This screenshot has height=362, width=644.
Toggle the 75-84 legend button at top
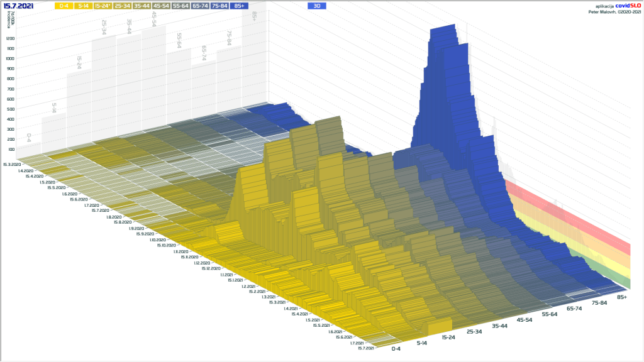pyautogui.click(x=219, y=6)
